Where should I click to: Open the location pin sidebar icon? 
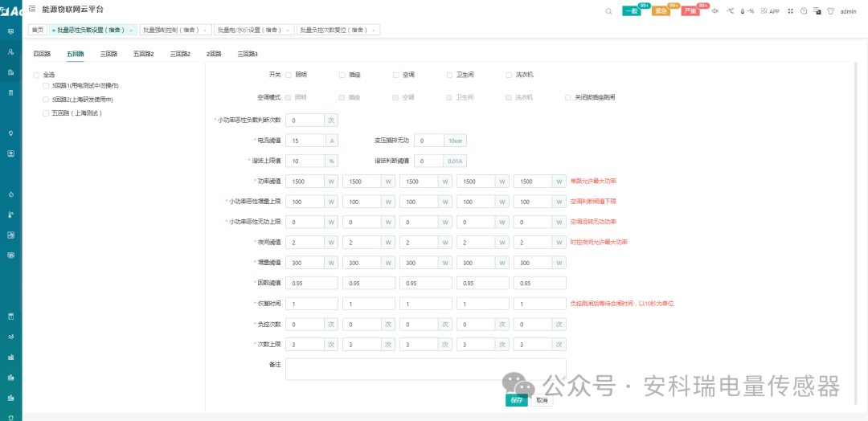tap(10, 133)
